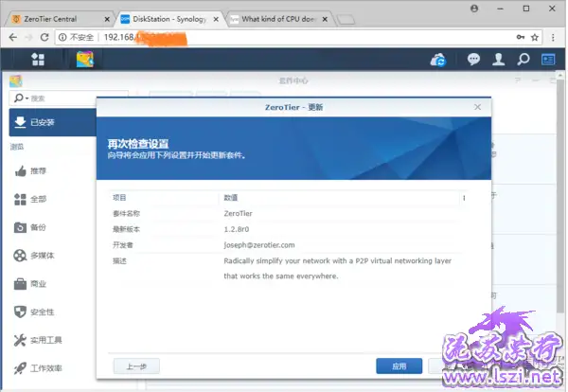Open the cloud sync status icon
Image resolution: width=568 pixels, height=392 pixels.
coord(438,60)
